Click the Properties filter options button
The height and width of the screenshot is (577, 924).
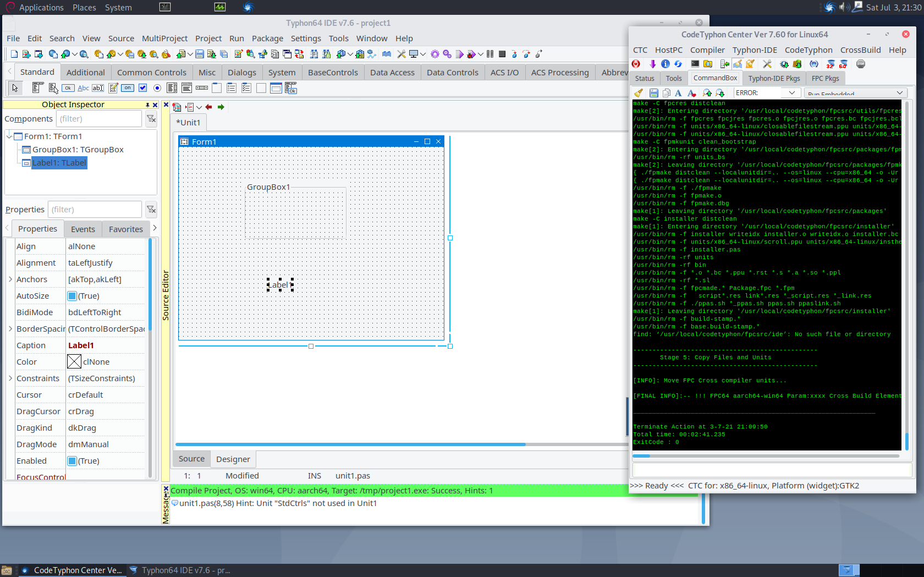151,210
